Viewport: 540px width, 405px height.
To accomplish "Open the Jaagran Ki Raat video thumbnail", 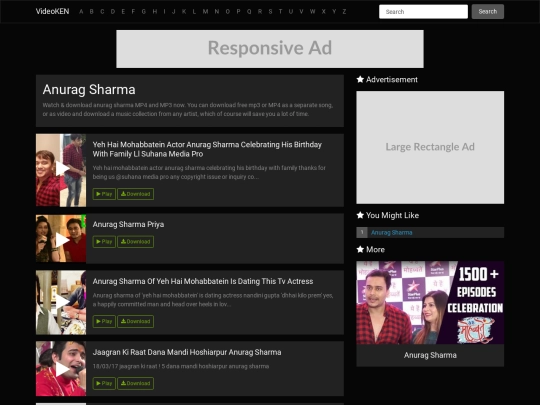I will point(61,368).
